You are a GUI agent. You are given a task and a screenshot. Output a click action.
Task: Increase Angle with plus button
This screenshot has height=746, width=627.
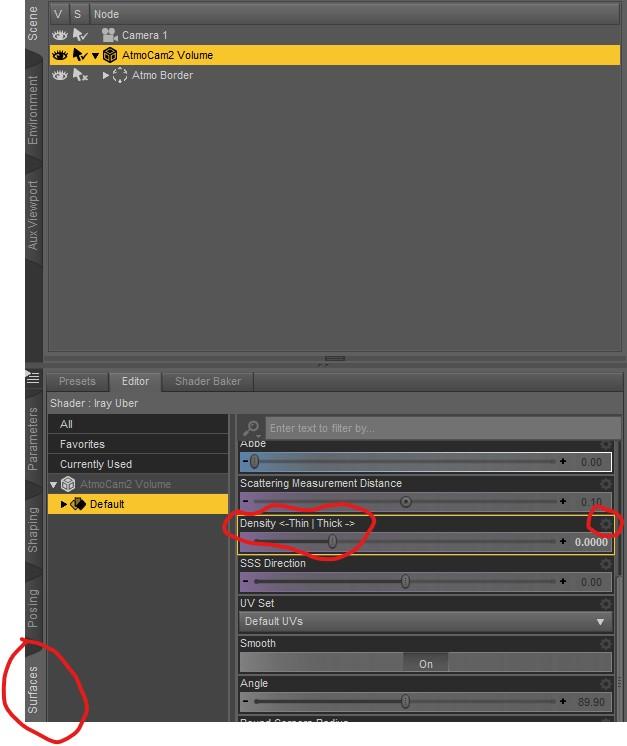pos(563,701)
